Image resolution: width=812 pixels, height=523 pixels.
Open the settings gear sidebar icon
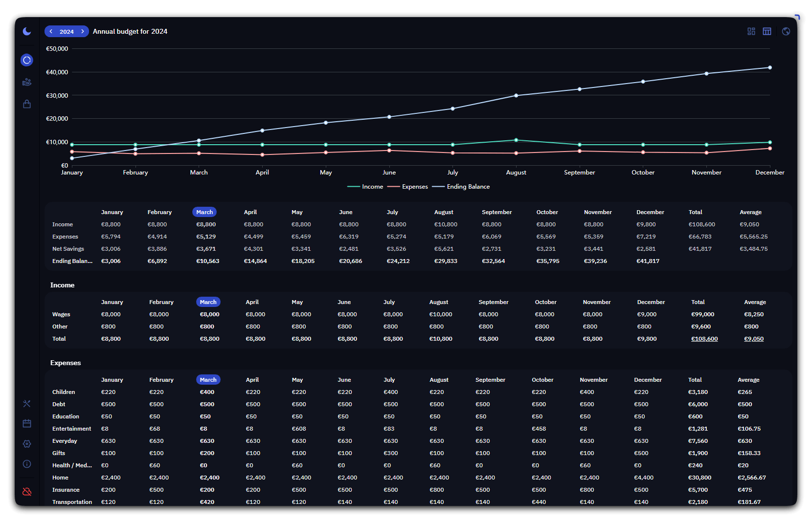(x=27, y=444)
